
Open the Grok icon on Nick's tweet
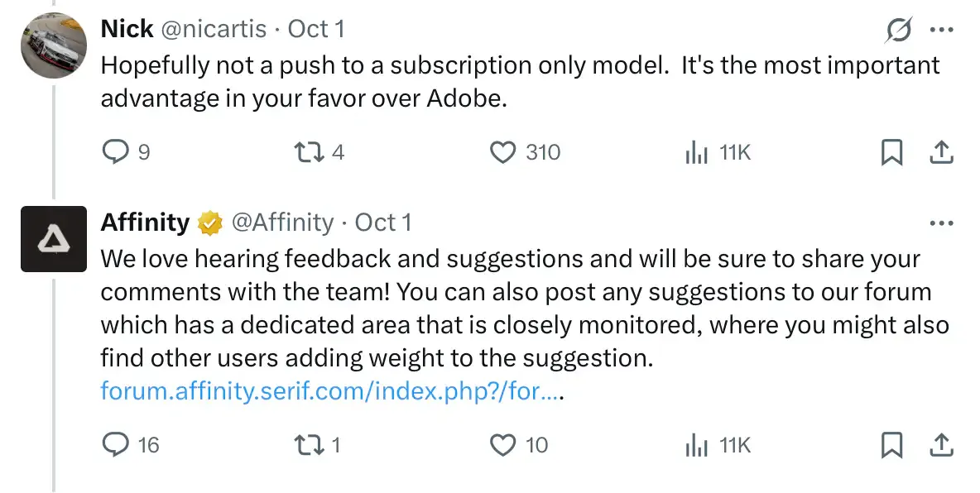pos(899,30)
